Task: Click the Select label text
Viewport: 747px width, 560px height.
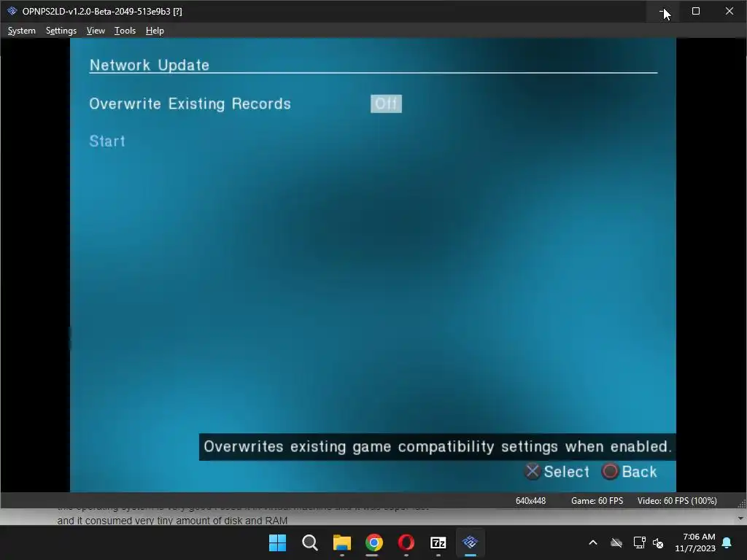Action: click(566, 472)
